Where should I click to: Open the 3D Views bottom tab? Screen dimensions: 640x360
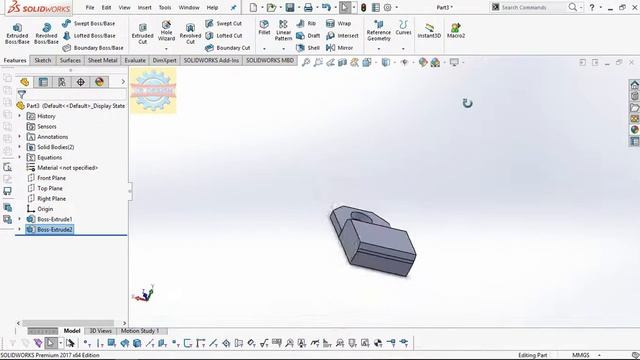[100, 331]
